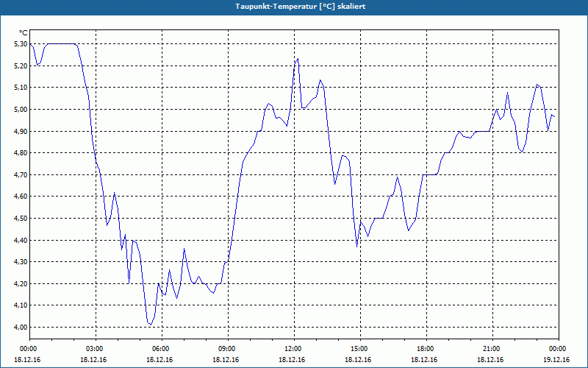Click the 4,70 y-axis value
The image size is (588, 368).
coord(21,174)
